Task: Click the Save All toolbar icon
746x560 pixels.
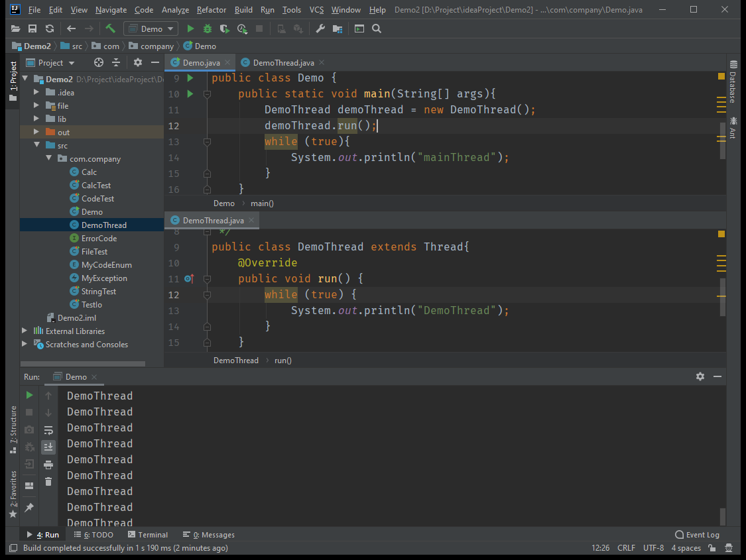Action: pos(32,29)
